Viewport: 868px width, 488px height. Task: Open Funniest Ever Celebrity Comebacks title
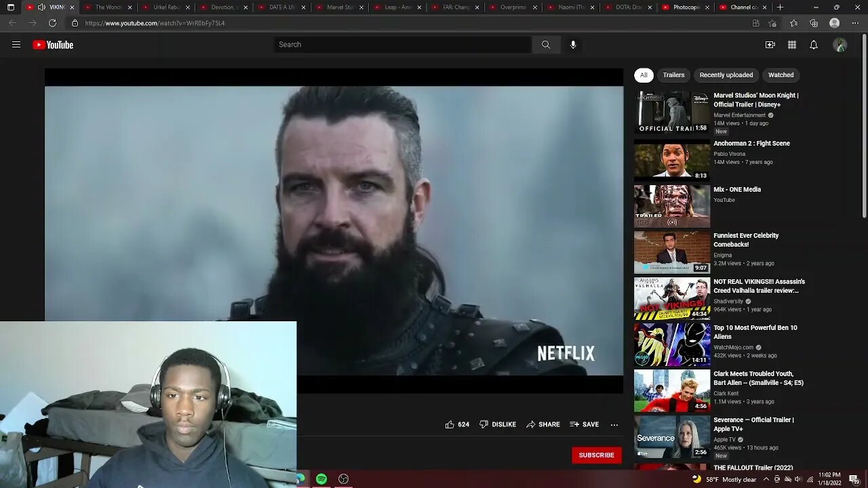[x=746, y=240]
